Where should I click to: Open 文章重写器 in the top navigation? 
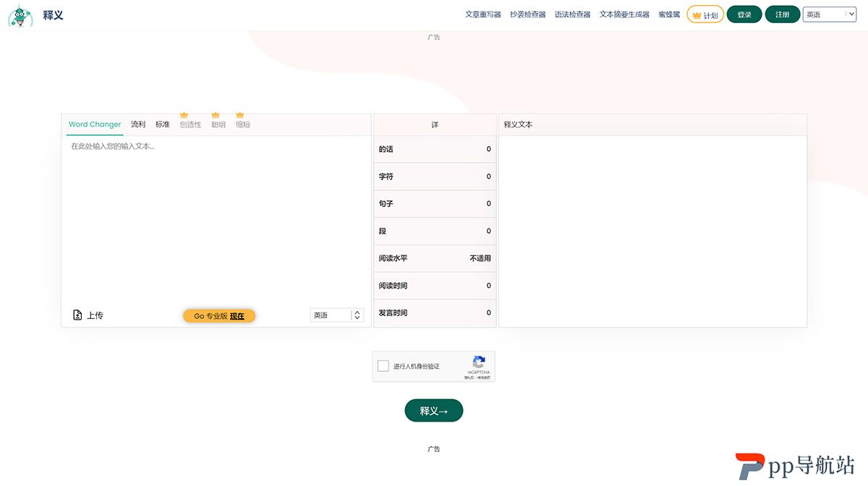point(483,14)
